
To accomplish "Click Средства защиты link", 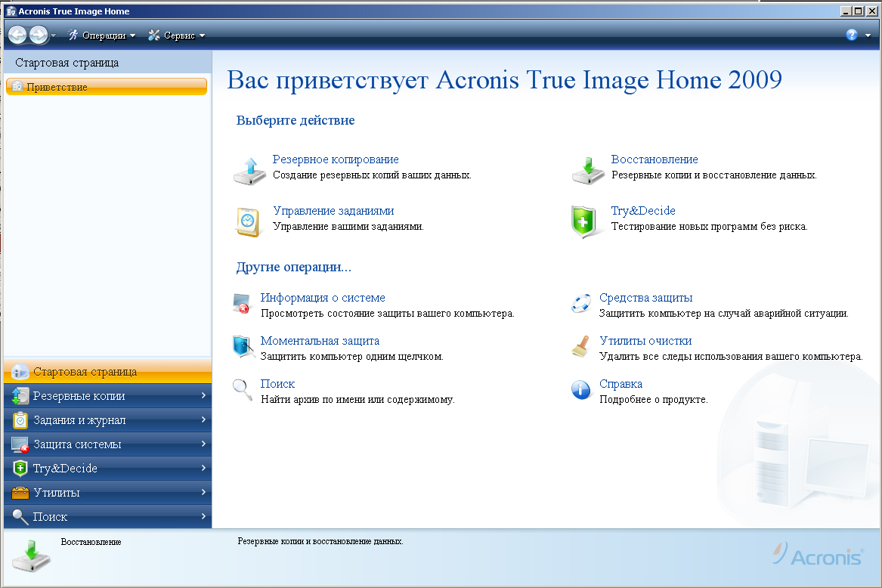I will (645, 298).
